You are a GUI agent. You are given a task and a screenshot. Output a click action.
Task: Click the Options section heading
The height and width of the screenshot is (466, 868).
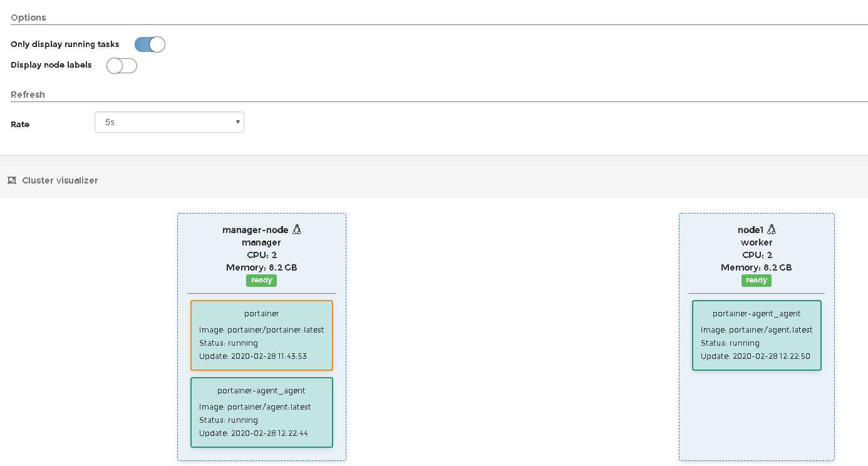(x=28, y=18)
